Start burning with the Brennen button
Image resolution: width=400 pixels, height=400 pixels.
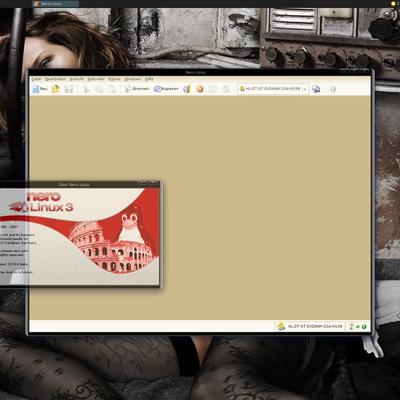(137, 89)
